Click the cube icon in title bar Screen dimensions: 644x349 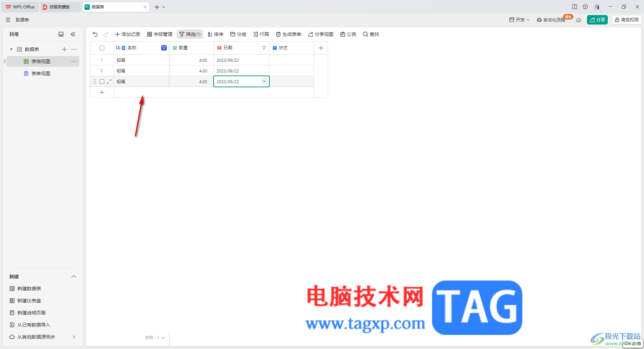[x=585, y=7]
